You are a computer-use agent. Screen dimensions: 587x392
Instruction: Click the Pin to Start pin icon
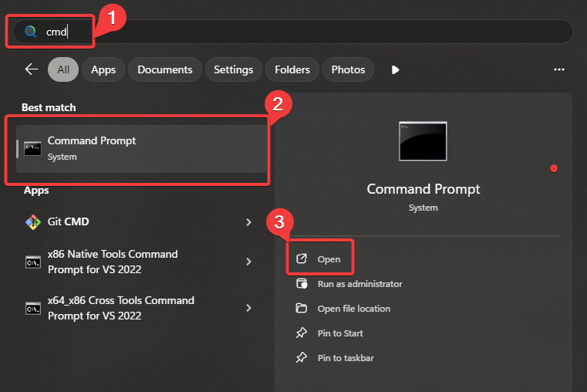click(x=302, y=333)
